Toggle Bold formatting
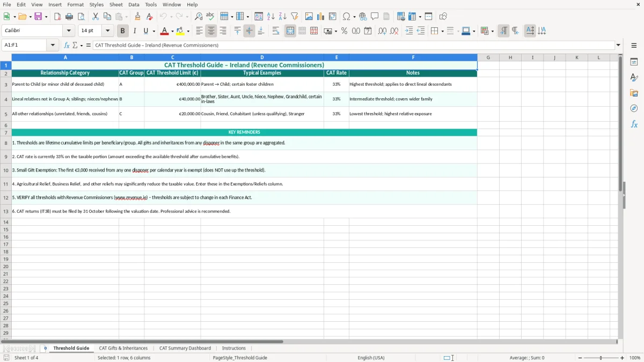 [x=123, y=31]
